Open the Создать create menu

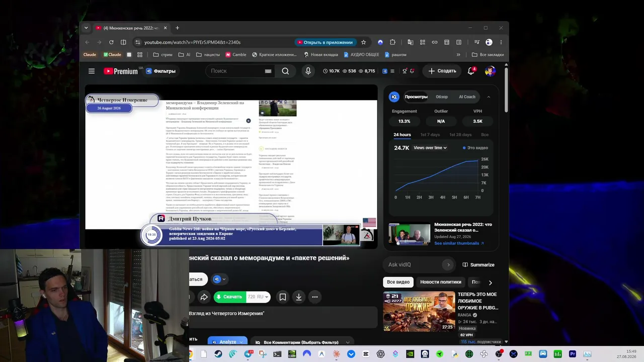(x=442, y=71)
